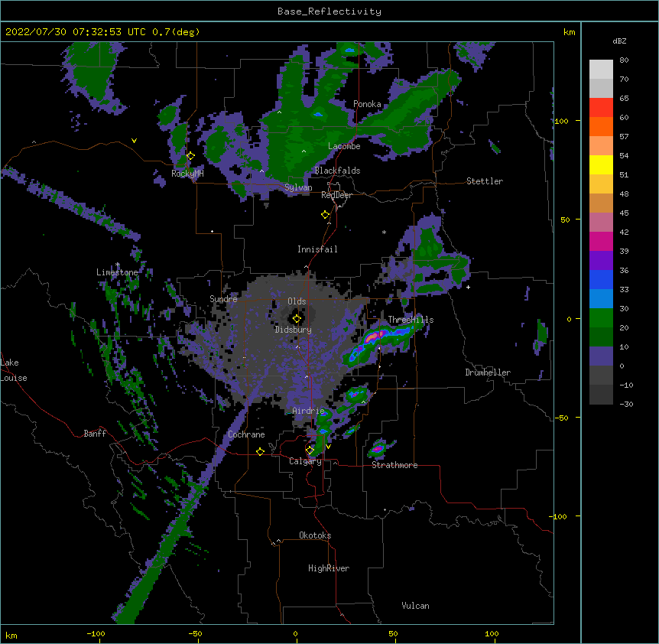The image size is (659, 644).
Task: Click the Olds town label
Action: [x=297, y=301]
